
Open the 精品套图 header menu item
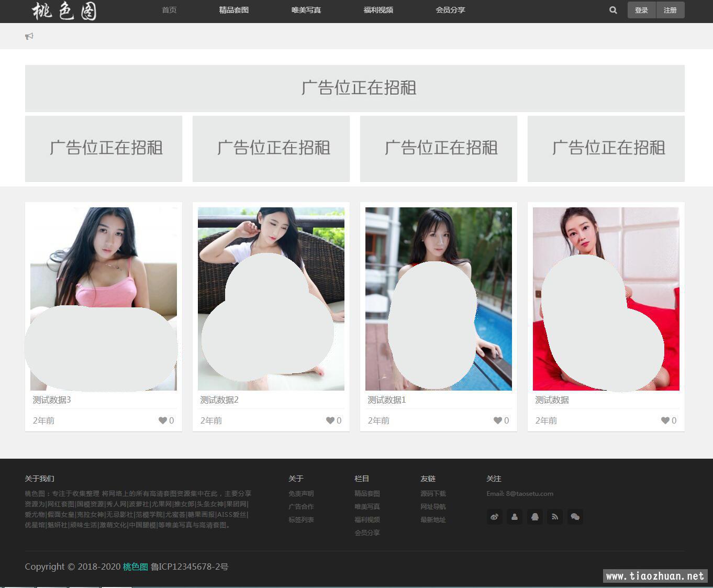[234, 10]
